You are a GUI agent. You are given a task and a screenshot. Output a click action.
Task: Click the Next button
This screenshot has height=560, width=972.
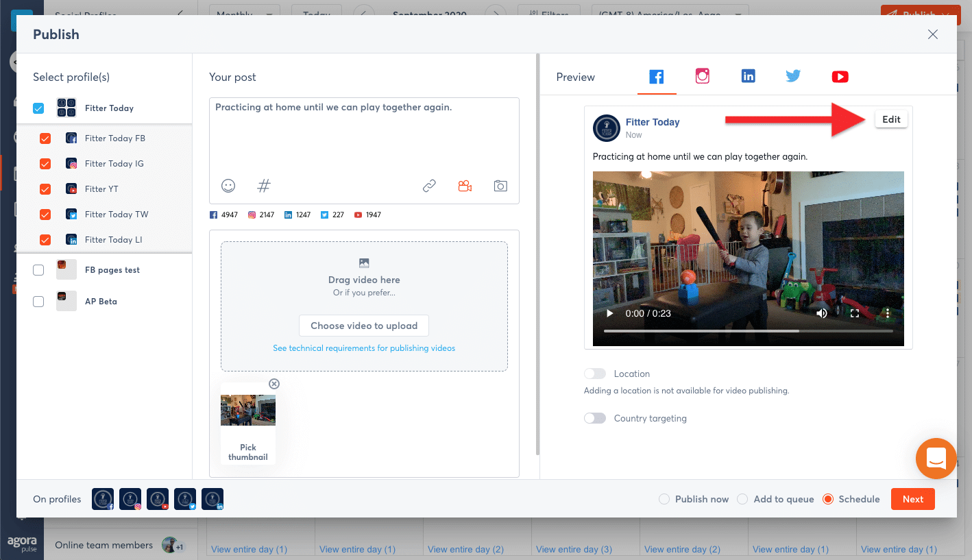pyautogui.click(x=912, y=499)
